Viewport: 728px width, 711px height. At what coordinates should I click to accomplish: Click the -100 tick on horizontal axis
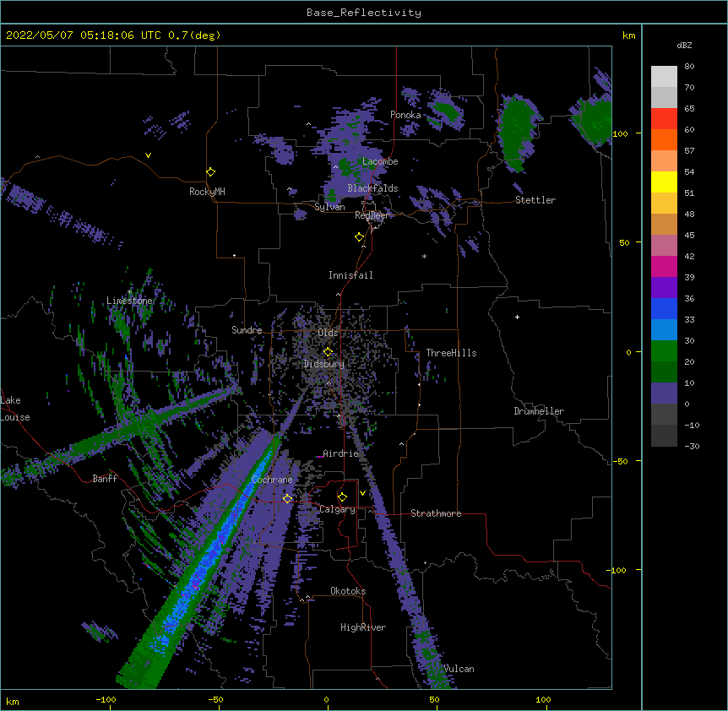tap(106, 699)
